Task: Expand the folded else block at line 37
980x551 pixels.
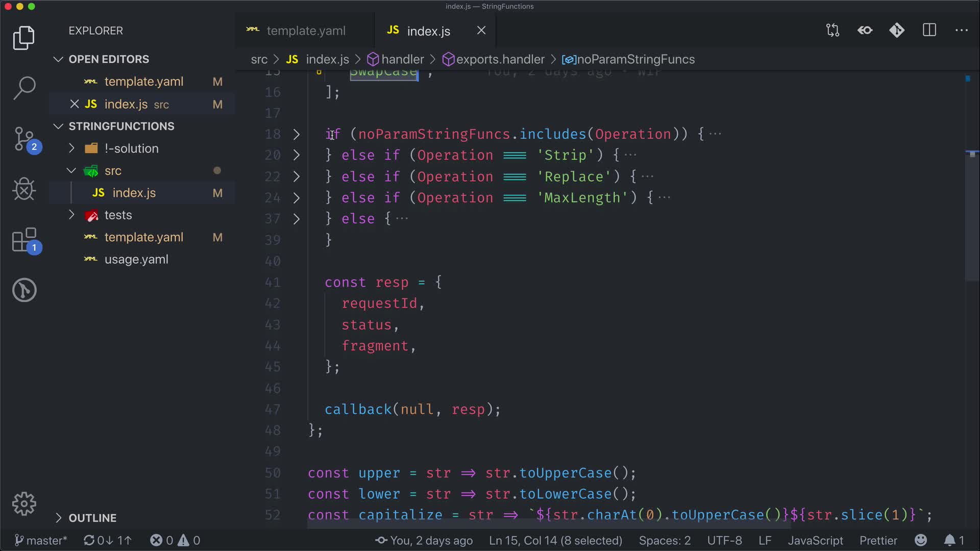Action: click(x=297, y=219)
